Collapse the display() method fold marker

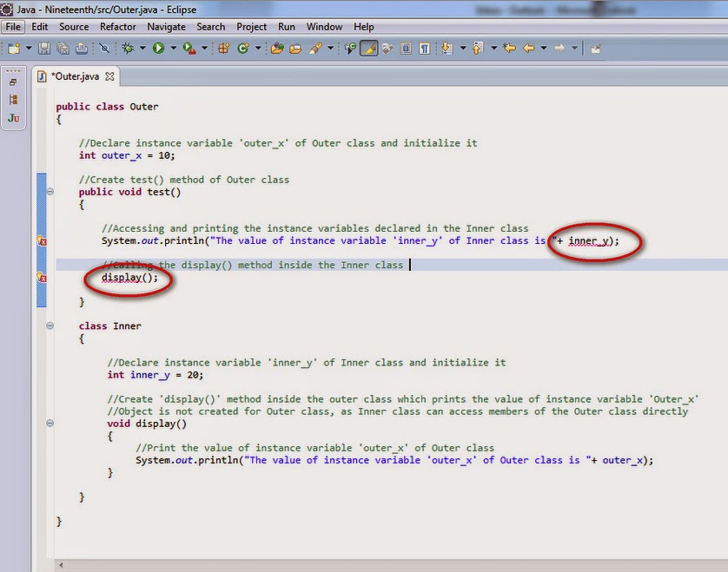pos(50,423)
